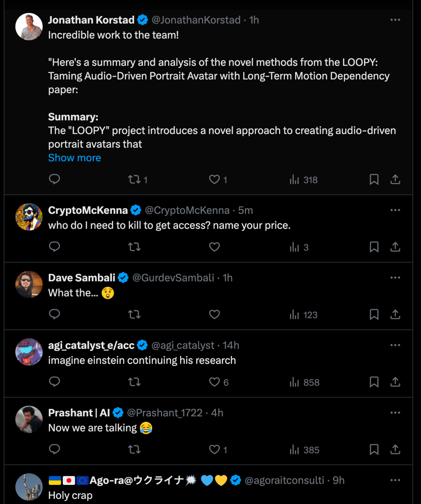Open the CryptoMcKenna display name link
Screen dimensions: 421x504
click(88, 210)
